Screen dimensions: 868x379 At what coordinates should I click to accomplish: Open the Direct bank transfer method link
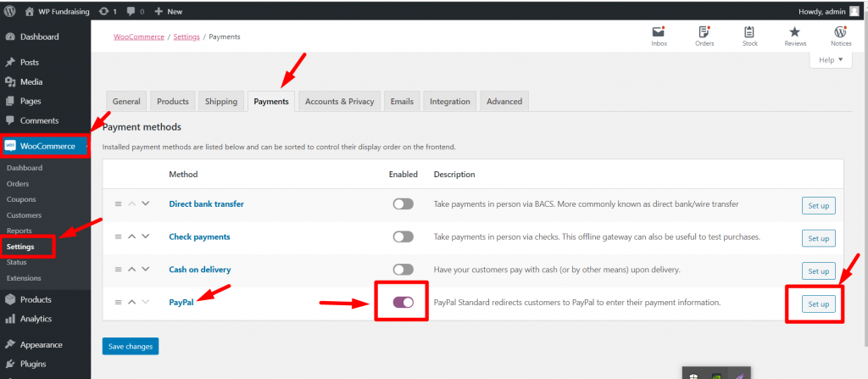207,203
